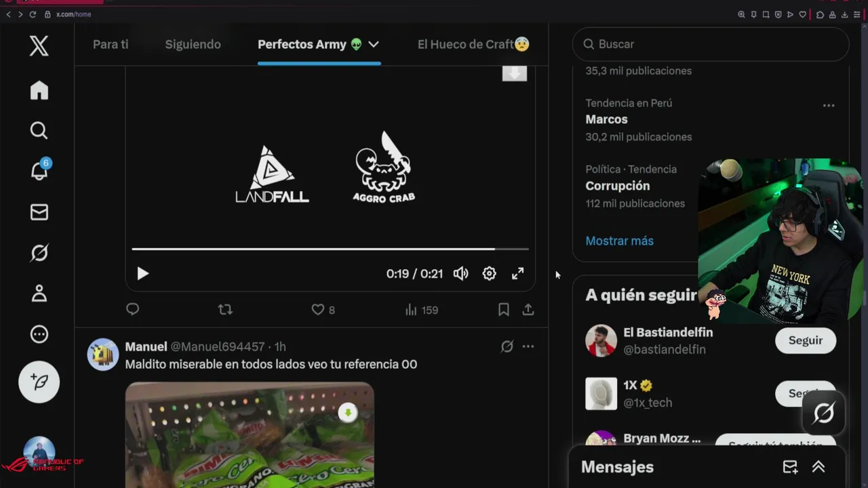Reply to the Landfall video post
Viewport: 868px width, 488px height.
tap(133, 310)
